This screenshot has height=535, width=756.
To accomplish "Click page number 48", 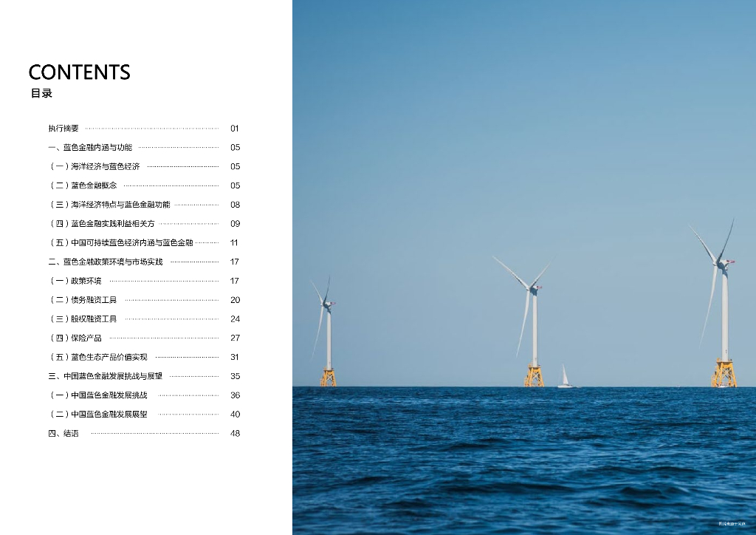I will pyautogui.click(x=235, y=433).
